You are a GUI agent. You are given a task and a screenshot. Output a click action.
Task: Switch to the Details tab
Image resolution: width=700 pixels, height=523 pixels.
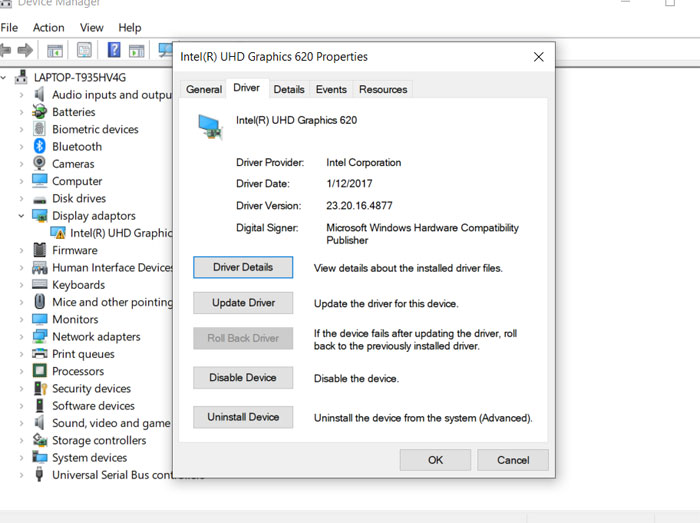pos(289,89)
